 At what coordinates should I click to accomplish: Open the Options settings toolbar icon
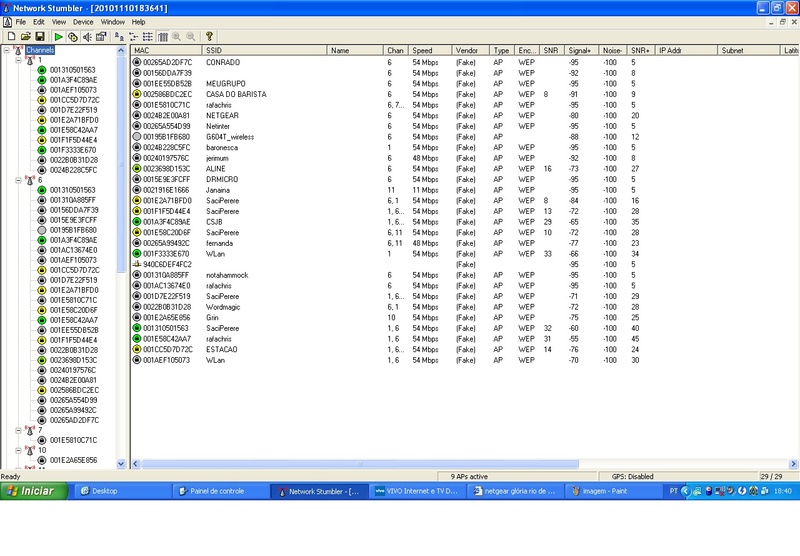pyautogui.click(x=101, y=36)
